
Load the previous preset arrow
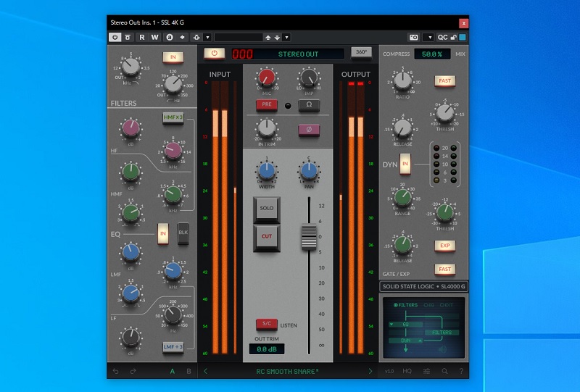tap(268, 38)
